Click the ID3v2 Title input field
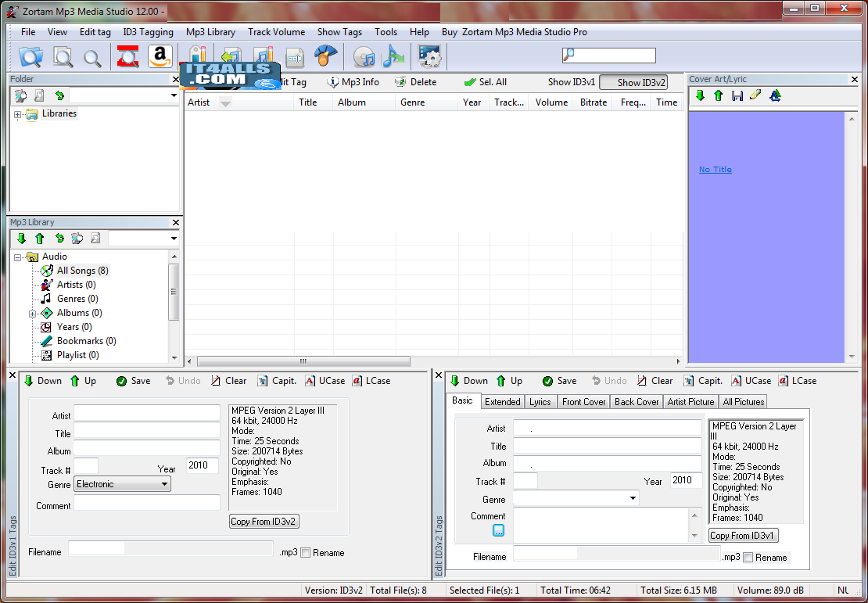 pos(608,446)
